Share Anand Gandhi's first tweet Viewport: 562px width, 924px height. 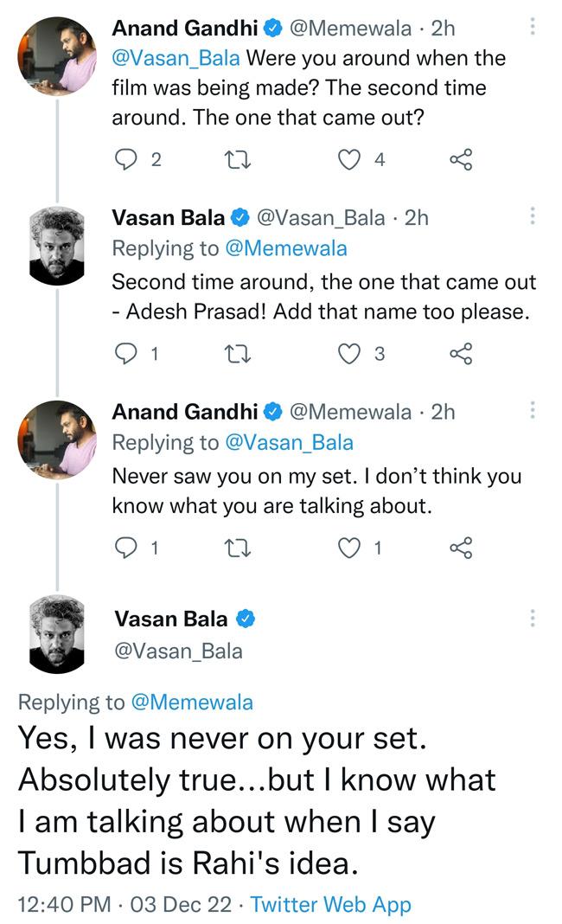461,159
